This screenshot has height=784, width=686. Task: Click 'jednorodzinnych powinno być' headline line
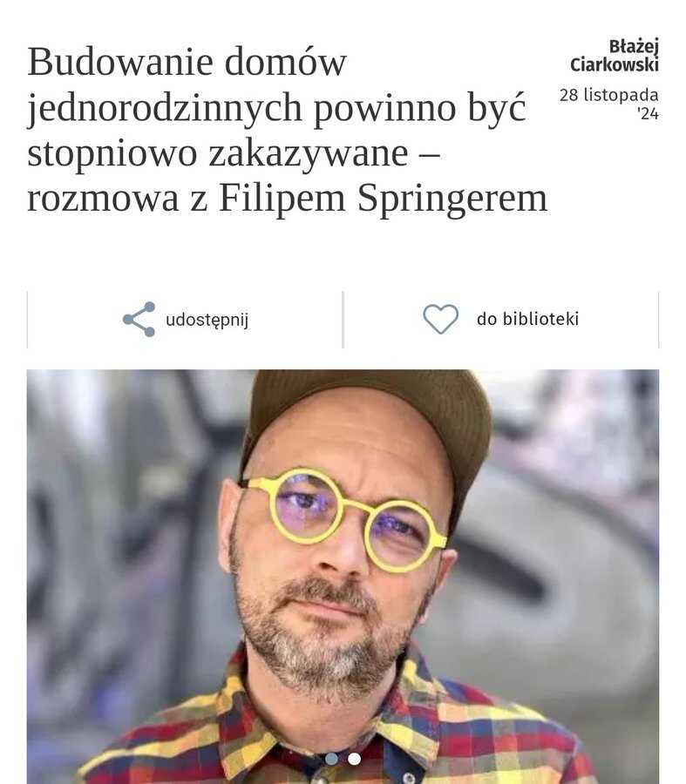(276, 107)
